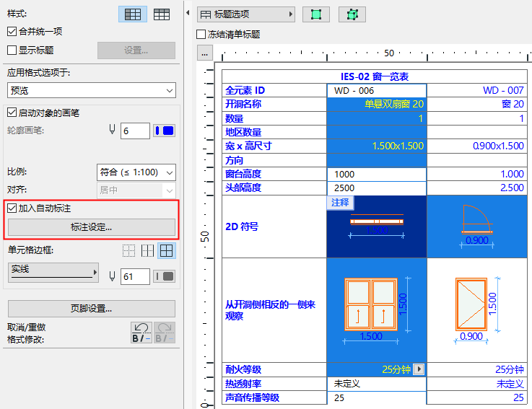Click the 热透射率 未定义 cell for WD-006
This screenshot has height=409, width=532.
pos(377,384)
